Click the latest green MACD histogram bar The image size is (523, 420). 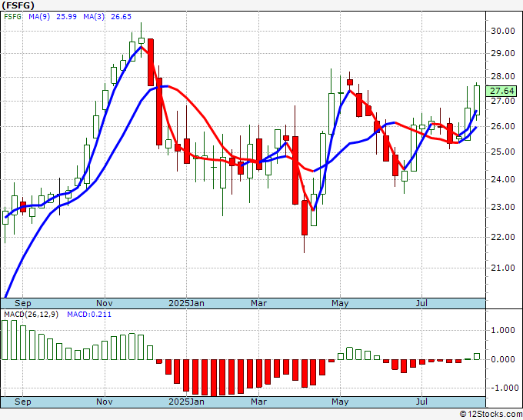[x=477, y=357]
